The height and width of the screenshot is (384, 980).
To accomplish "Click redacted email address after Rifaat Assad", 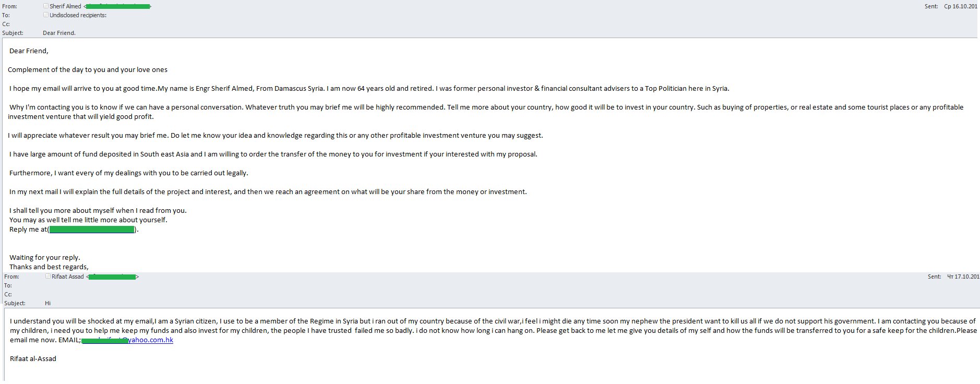I will coord(112,277).
